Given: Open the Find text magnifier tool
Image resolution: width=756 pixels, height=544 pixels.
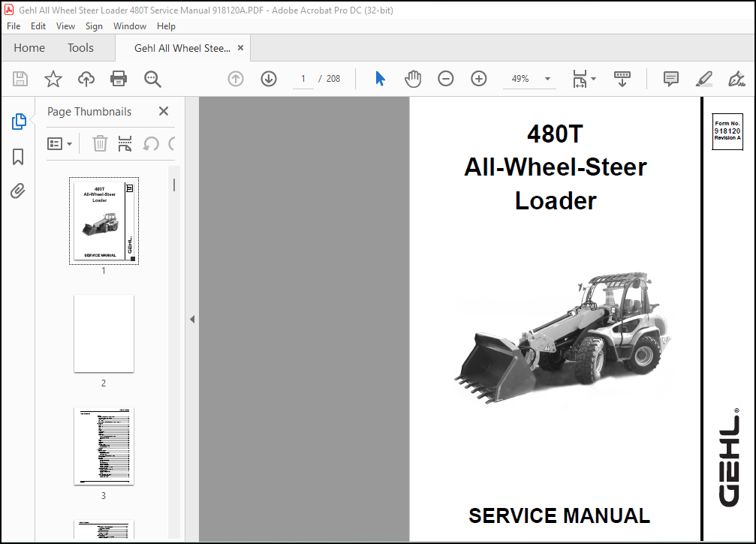Looking at the screenshot, I should (x=152, y=79).
